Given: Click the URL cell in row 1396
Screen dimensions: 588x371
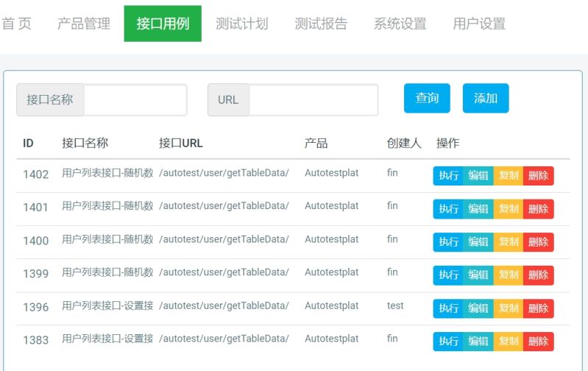Looking at the screenshot, I should [x=224, y=305].
